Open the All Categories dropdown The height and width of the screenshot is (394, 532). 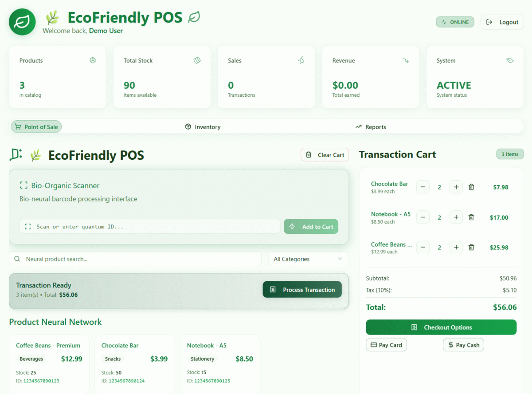(x=309, y=259)
